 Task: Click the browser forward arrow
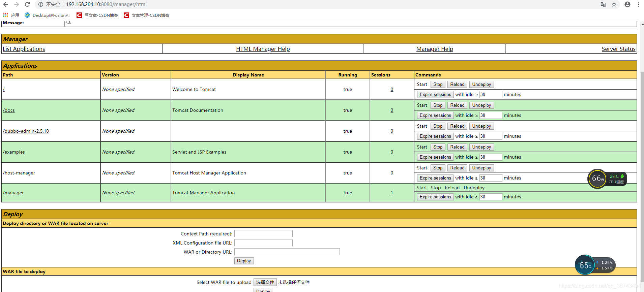click(17, 4)
